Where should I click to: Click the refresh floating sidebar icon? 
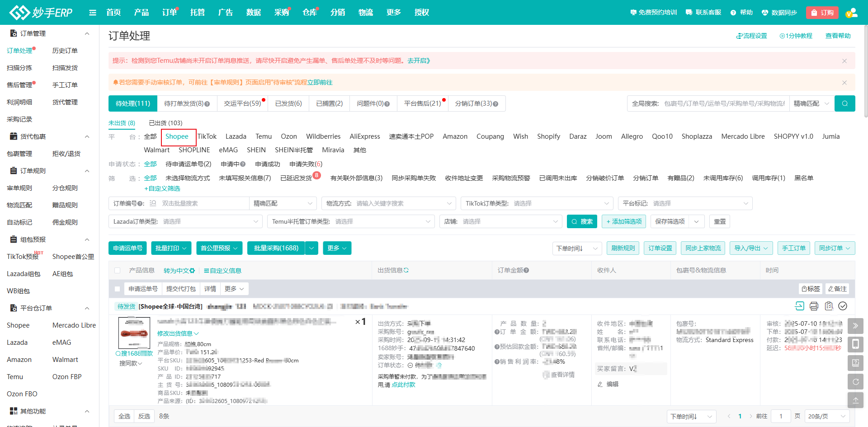[x=855, y=382]
